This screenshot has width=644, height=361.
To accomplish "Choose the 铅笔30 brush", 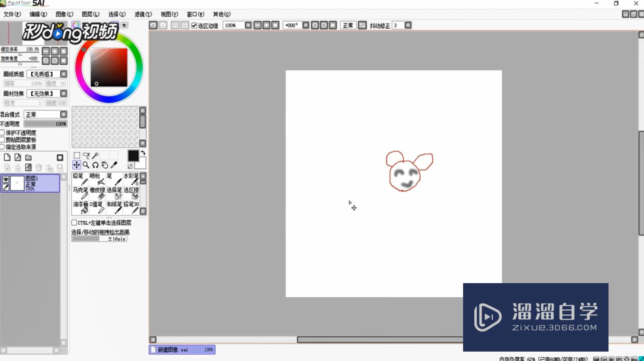I will pos(131,207).
